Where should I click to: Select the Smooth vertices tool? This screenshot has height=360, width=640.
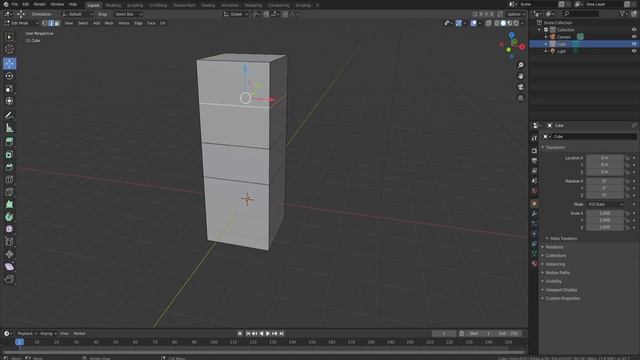[9, 229]
